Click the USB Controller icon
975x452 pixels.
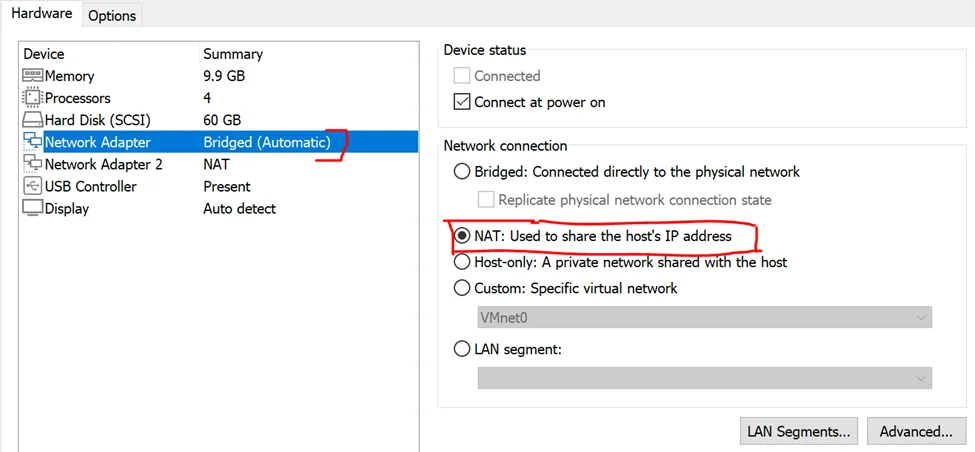[32, 187]
